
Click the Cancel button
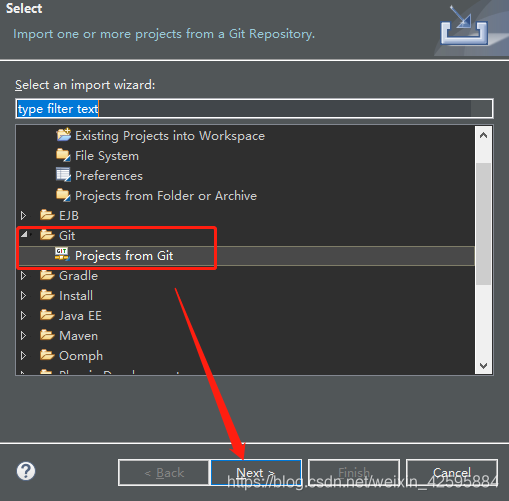[452, 472]
